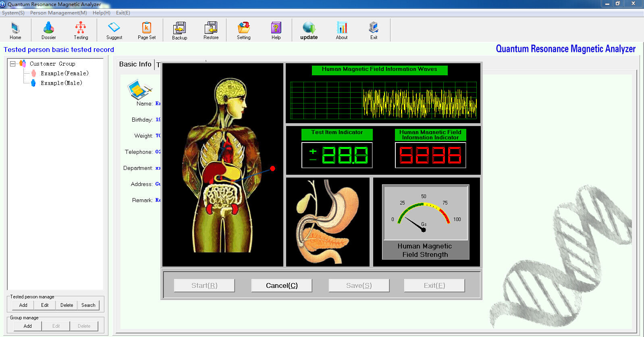This screenshot has height=337, width=644.
Task: Open the Page Set toolbar icon
Action: point(147,31)
